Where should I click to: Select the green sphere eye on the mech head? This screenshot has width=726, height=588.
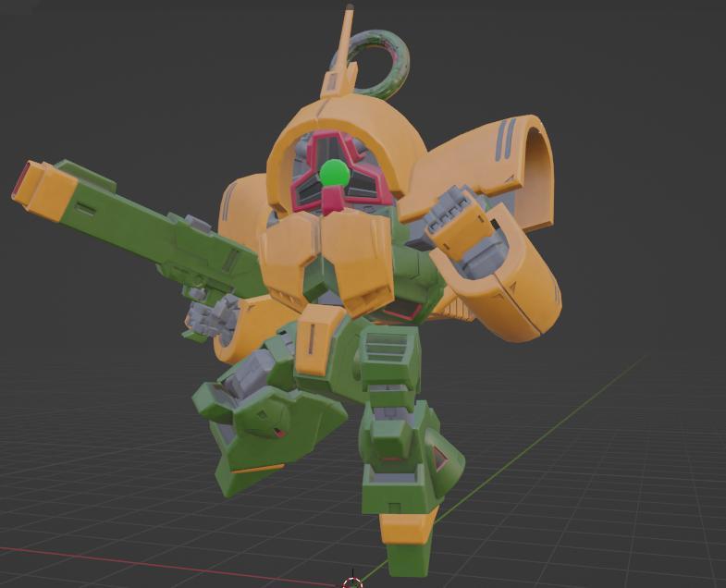click(335, 174)
